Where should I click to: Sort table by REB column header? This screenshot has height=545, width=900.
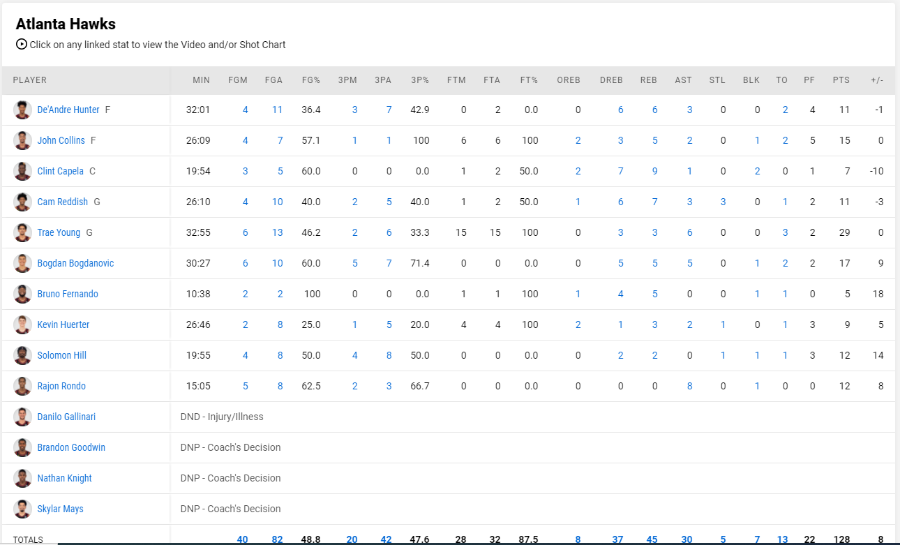(x=649, y=80)
